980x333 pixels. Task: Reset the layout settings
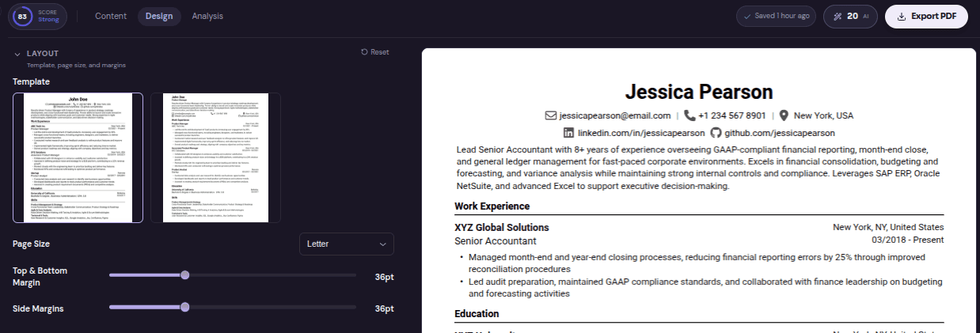375,52
